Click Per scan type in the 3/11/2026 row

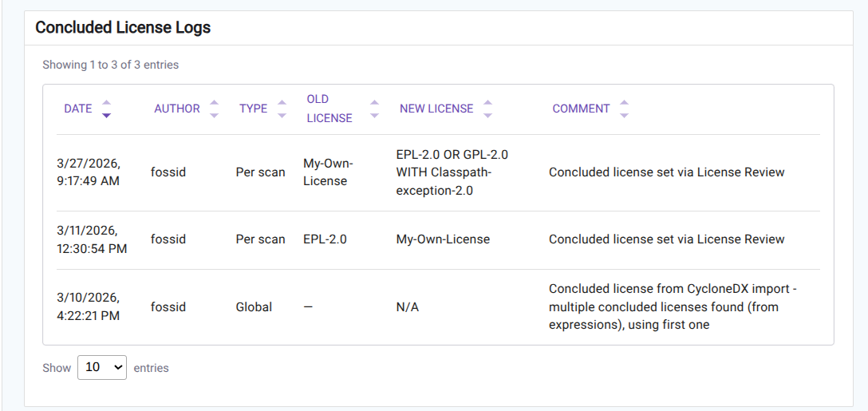261,239
